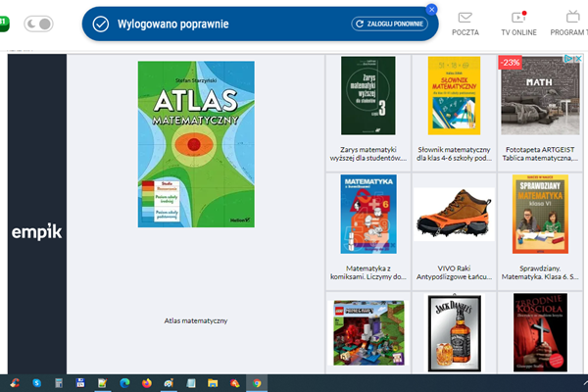This screenshot has height=392, width=588.
Task: Click the Matematyka z komiksami title link
Action: (x=367, y=271)
